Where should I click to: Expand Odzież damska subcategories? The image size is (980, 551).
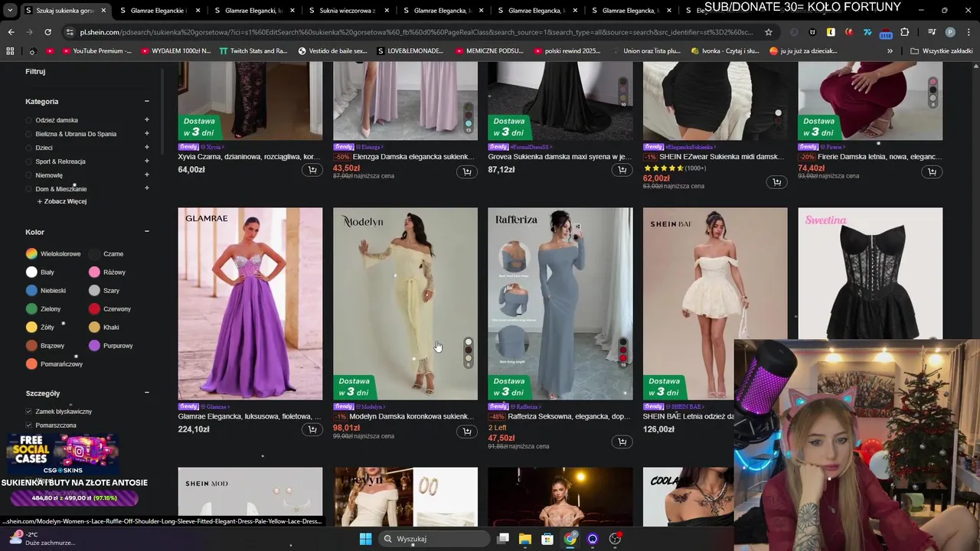(146, 119)
